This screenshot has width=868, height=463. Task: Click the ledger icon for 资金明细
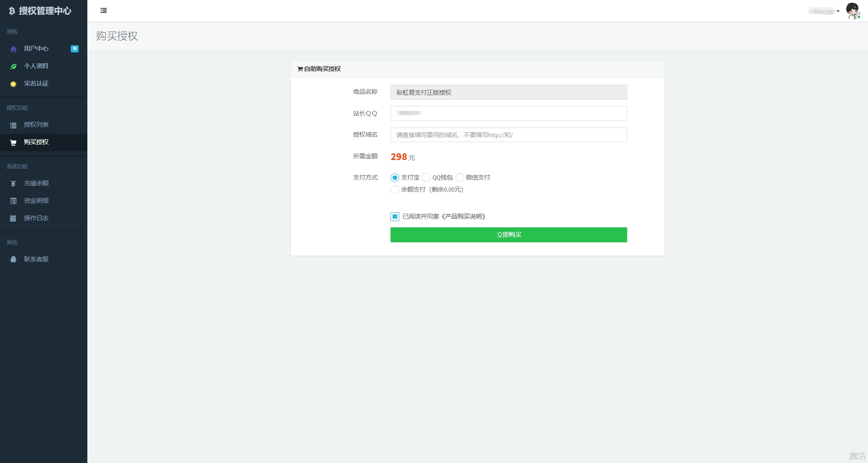(13, 201)
